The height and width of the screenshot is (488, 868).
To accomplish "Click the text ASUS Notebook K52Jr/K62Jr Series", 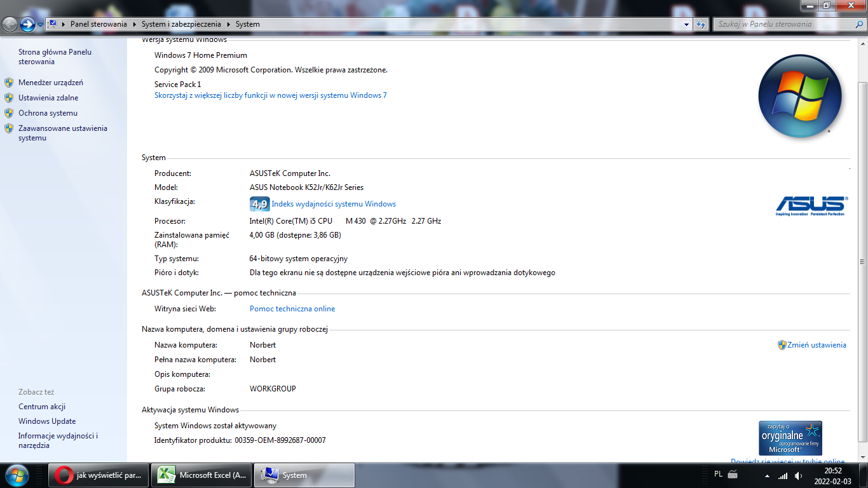I will tap(306, 187).
